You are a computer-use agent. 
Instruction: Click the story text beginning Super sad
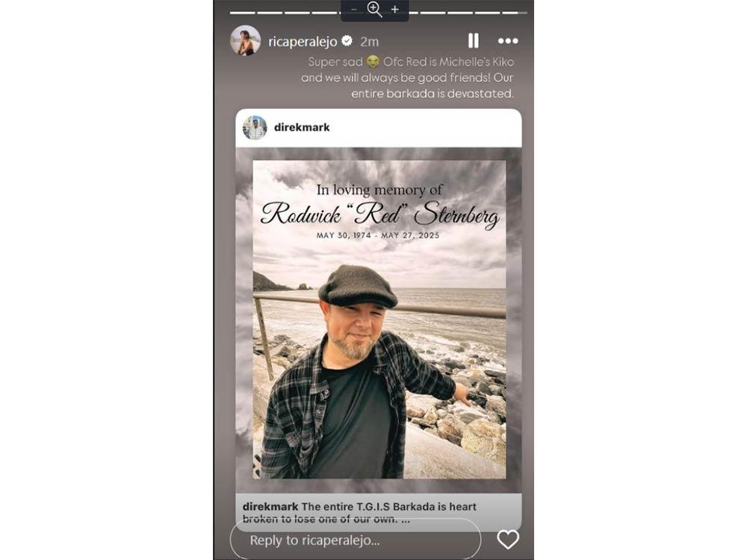click(407, 78)
